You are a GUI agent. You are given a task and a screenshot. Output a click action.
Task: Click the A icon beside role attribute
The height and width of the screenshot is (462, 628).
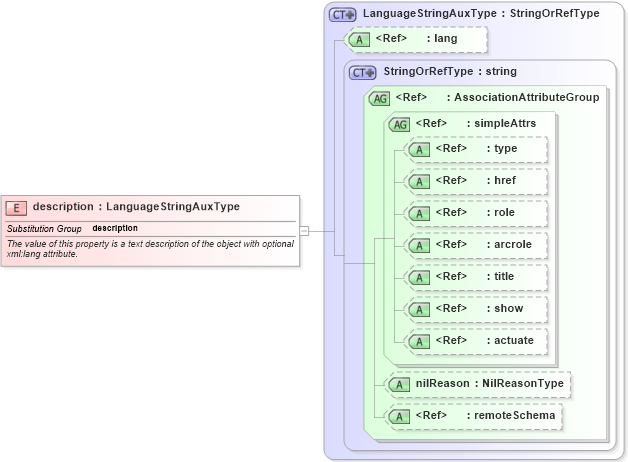[x=419, y=214]
